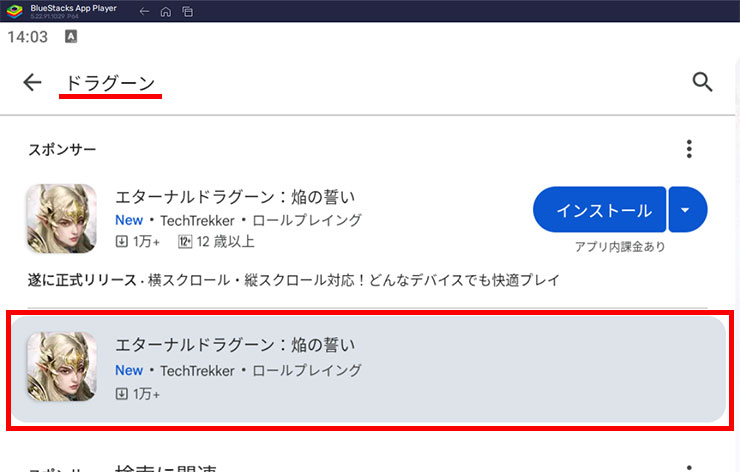
Task: Click インストール button for sponsored app
Action: point(599,210)
